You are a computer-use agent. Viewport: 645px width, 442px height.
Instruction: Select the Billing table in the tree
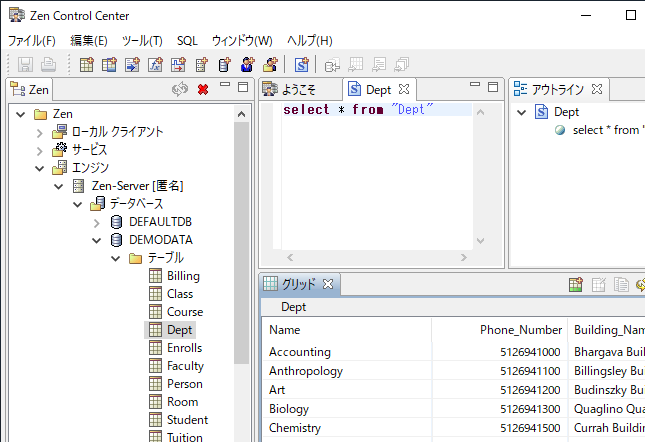[x=183, y=276]
